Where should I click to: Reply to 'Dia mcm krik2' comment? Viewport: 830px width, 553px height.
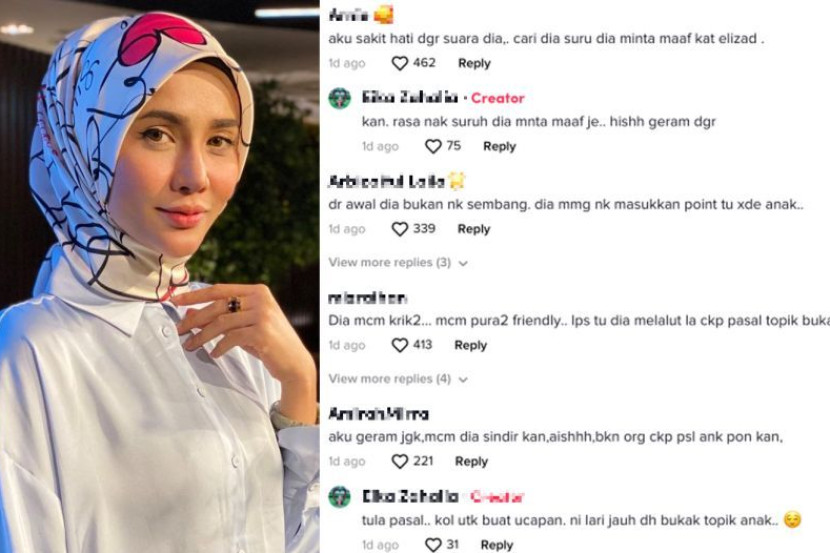click(471, 346)
